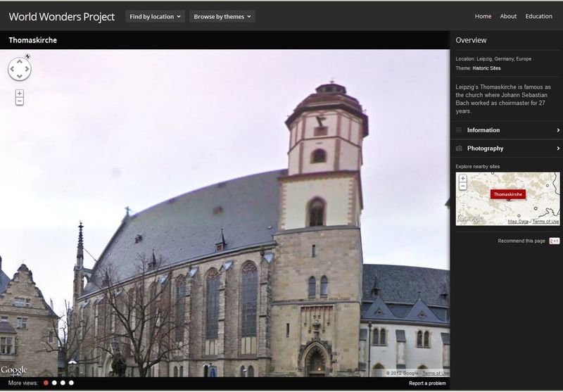Expand the Information section arrow
563x392 pixels.
(x=558, y=130)
